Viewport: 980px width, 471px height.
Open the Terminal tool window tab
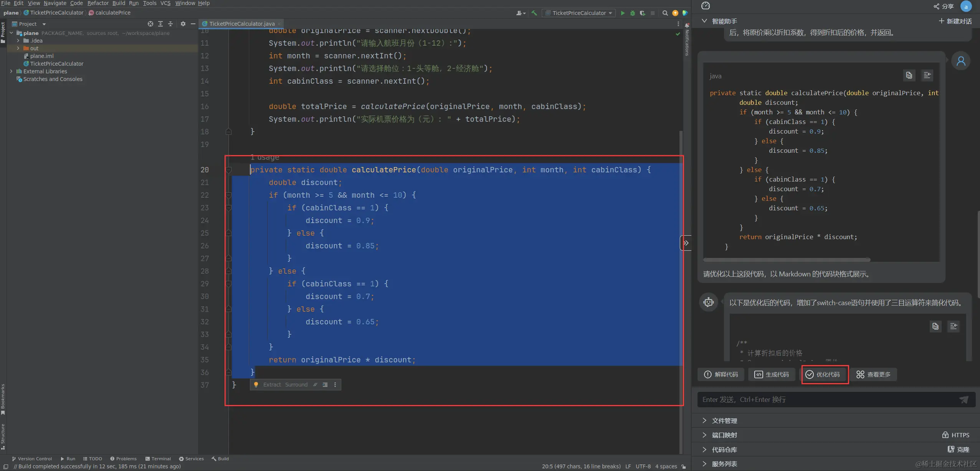158,459
